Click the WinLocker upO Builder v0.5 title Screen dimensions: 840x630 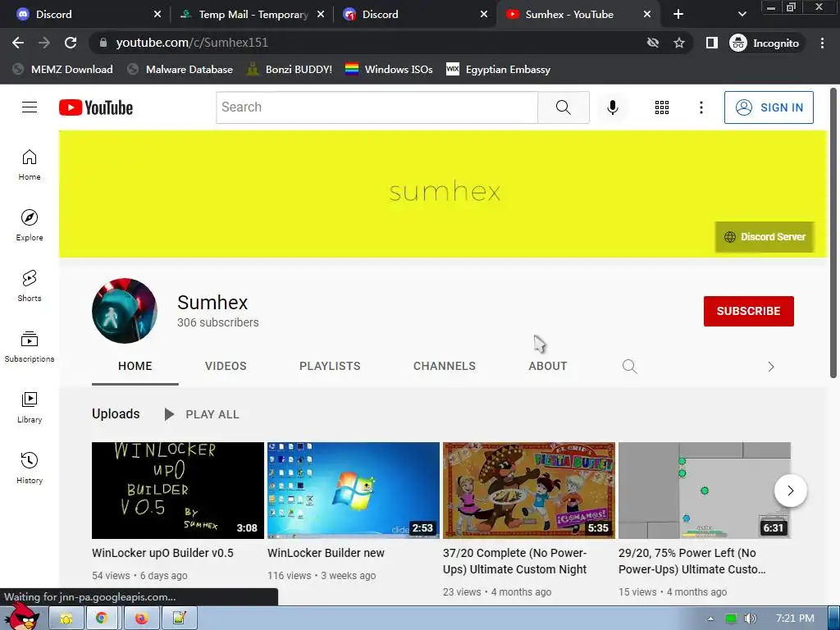pos(163,553)
